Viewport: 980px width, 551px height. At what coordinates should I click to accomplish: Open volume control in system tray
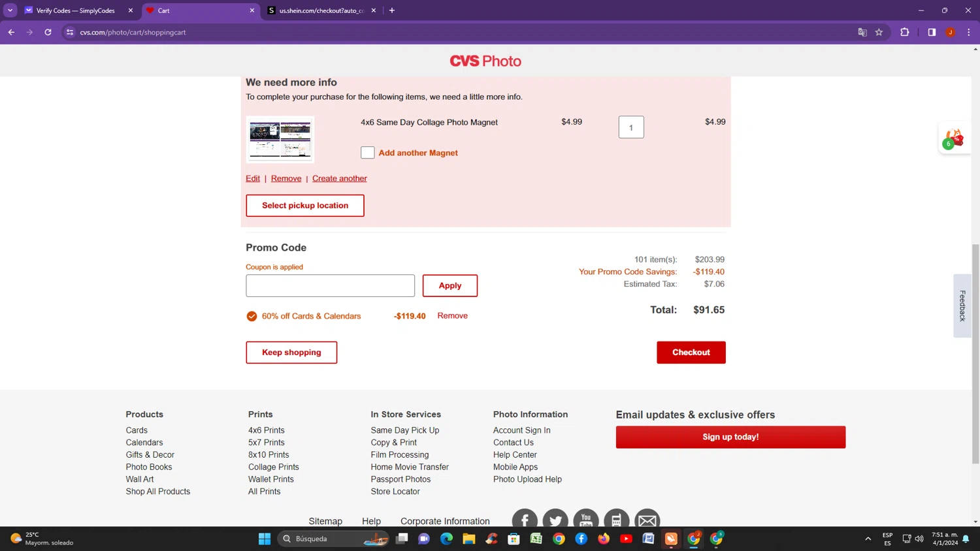tap(919, 539)
